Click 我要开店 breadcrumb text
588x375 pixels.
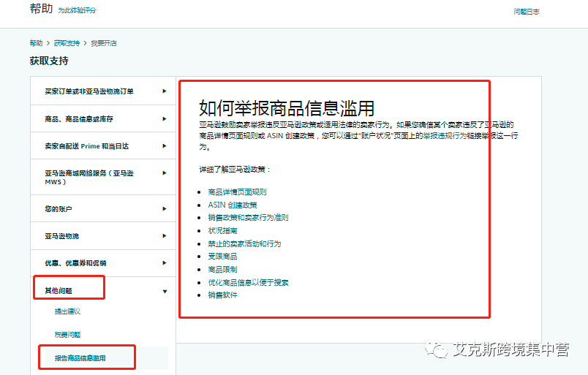pyautogui.click(x=104, y=43)
